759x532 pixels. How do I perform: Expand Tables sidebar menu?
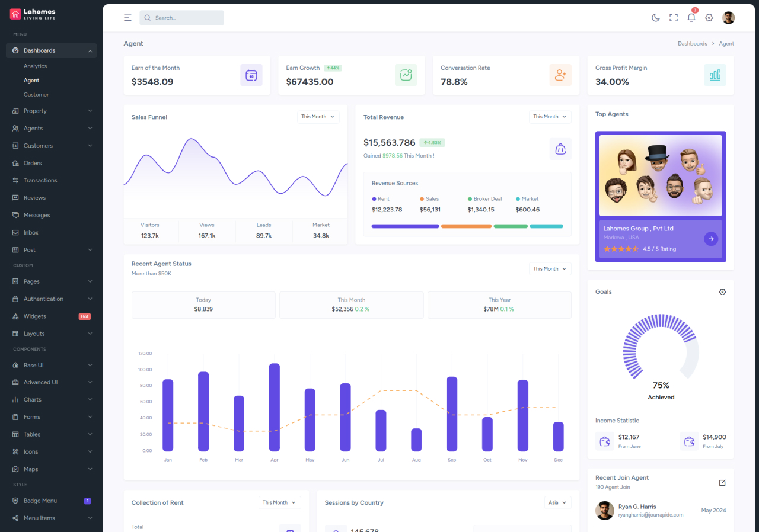(x=51, y=434)
